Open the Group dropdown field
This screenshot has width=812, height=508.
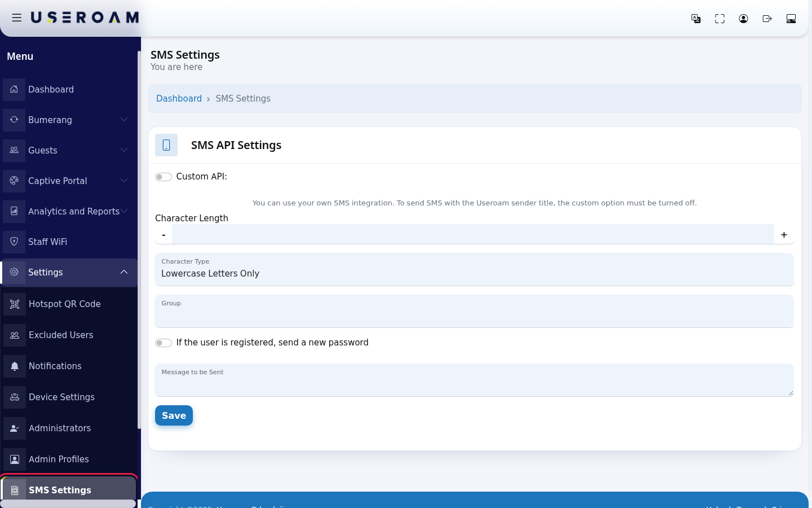[x=474, y=311]
